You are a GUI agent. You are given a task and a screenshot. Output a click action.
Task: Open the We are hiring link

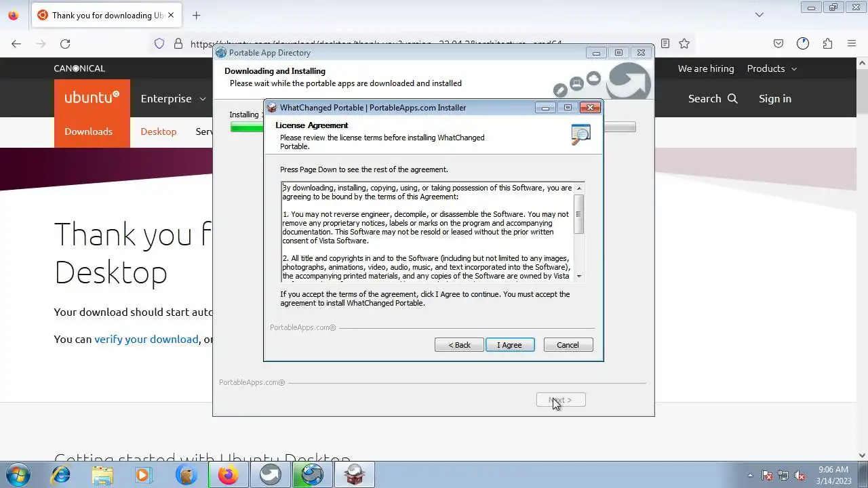tap(706, 68)
